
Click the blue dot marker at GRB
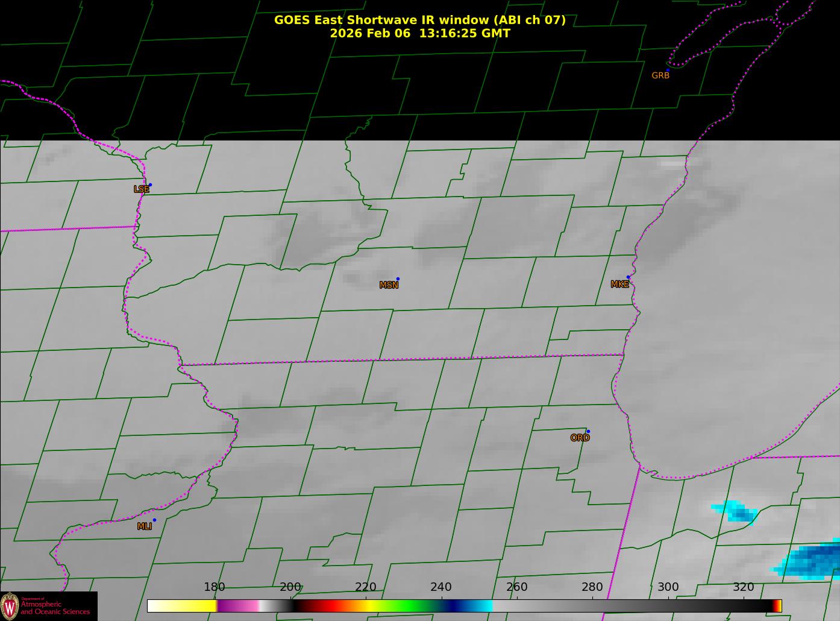point(668,71)
